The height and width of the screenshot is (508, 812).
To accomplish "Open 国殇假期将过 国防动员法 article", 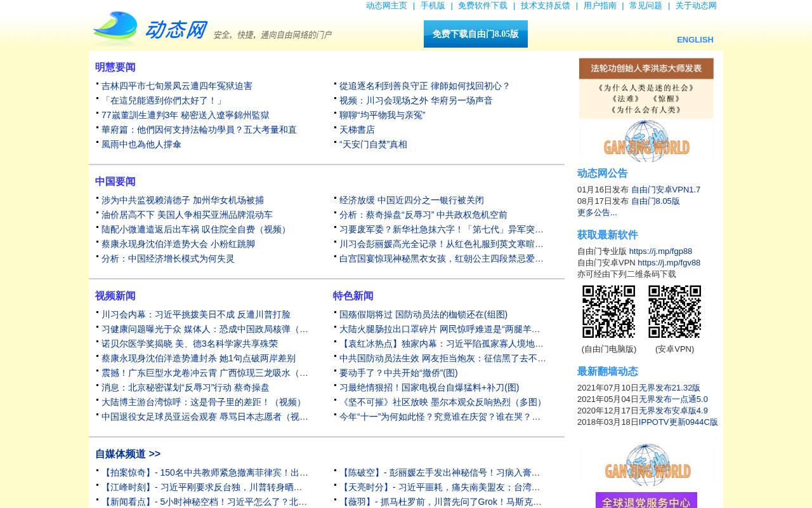I will point(423,314).
